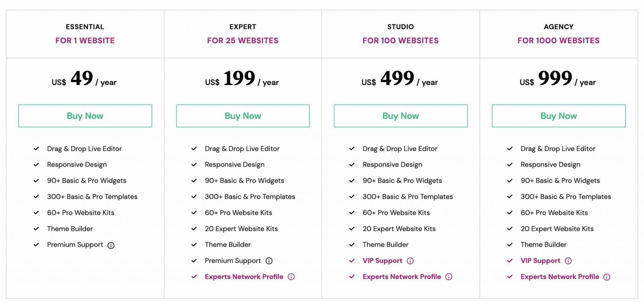This screenshot has height=303, width=644.
Task: Click Buy Now for the Studio plan
Action: (x=400, y=116)
